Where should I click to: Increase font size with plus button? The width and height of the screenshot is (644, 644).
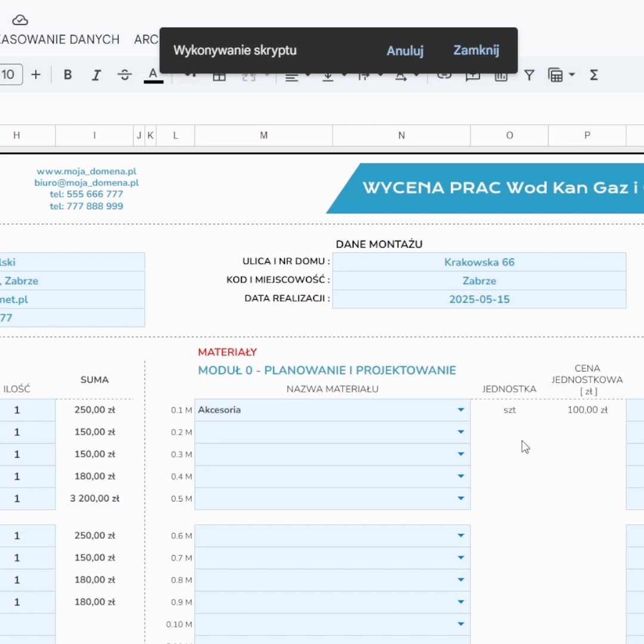click(36, 75)
